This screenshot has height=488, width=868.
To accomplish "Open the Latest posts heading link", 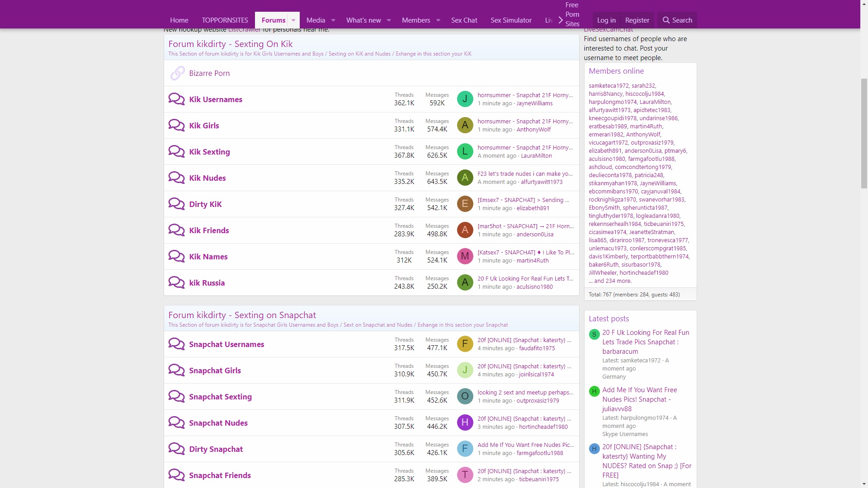I will pos(609,319).
